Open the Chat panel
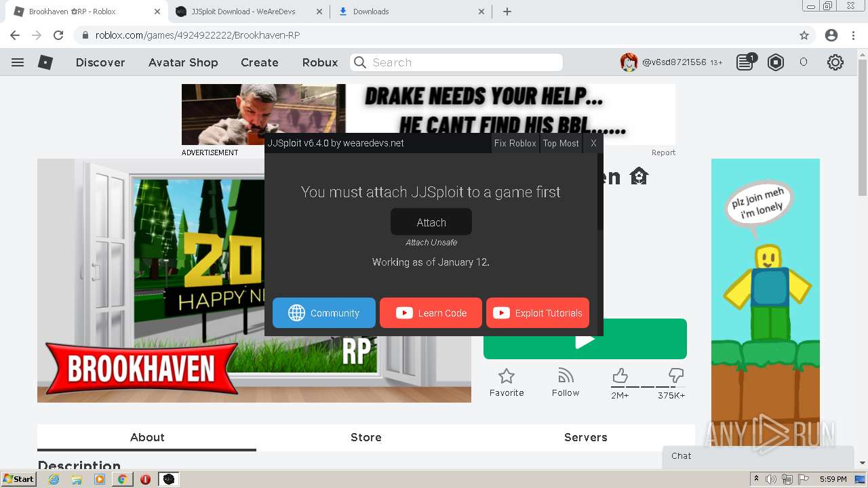868x488 pixels. coord(757,456)
